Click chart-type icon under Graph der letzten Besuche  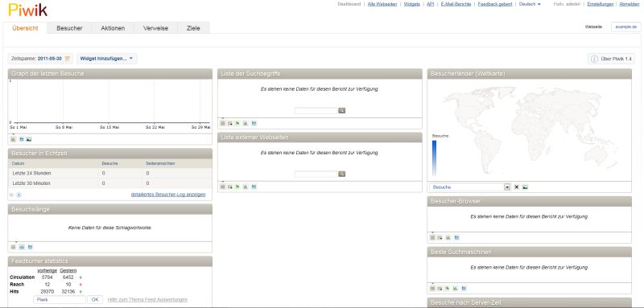tap(13, 139)
